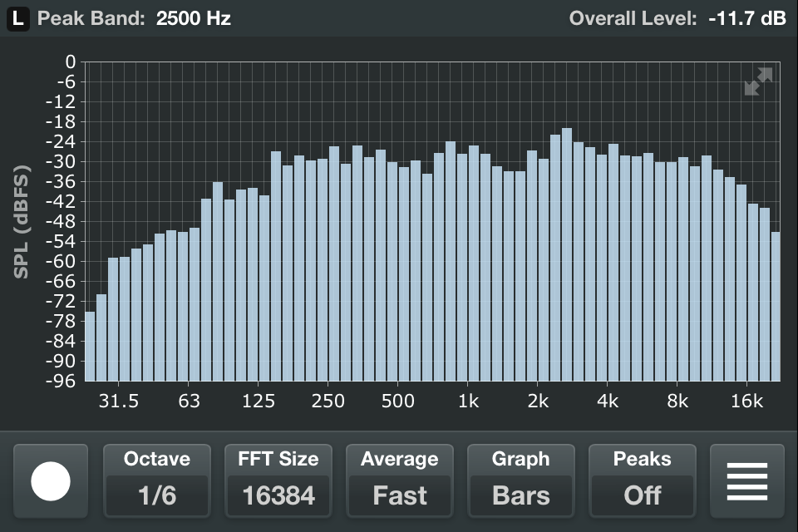Tap the L channel indicator icon
Image resolution: width=798 pixels, height=532 pixels.
click(17, 18)
